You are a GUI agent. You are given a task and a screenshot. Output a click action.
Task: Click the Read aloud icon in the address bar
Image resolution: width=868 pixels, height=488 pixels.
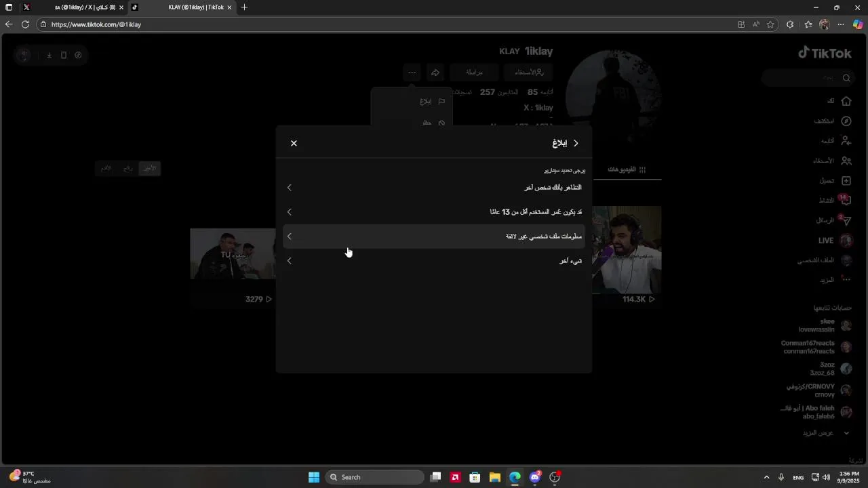(x=755, y=24)
